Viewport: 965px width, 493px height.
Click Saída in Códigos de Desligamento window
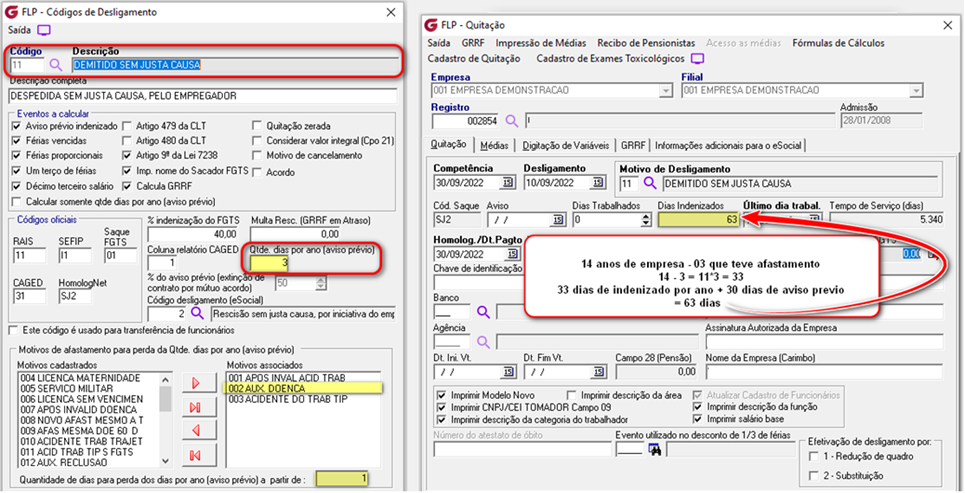[20, 30]
